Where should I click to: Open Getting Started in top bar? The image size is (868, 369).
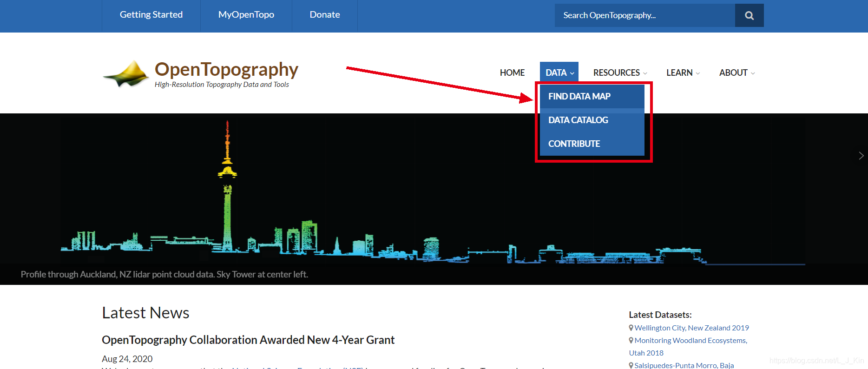[151, 15]
